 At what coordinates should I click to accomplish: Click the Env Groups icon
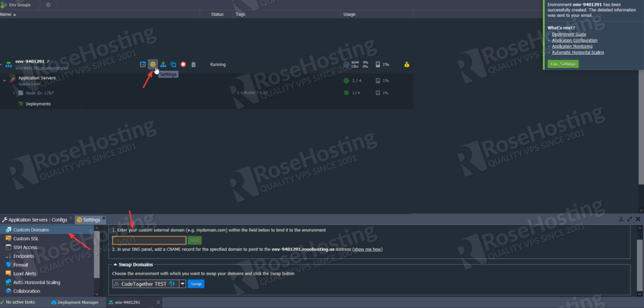(x=4, y=5)
